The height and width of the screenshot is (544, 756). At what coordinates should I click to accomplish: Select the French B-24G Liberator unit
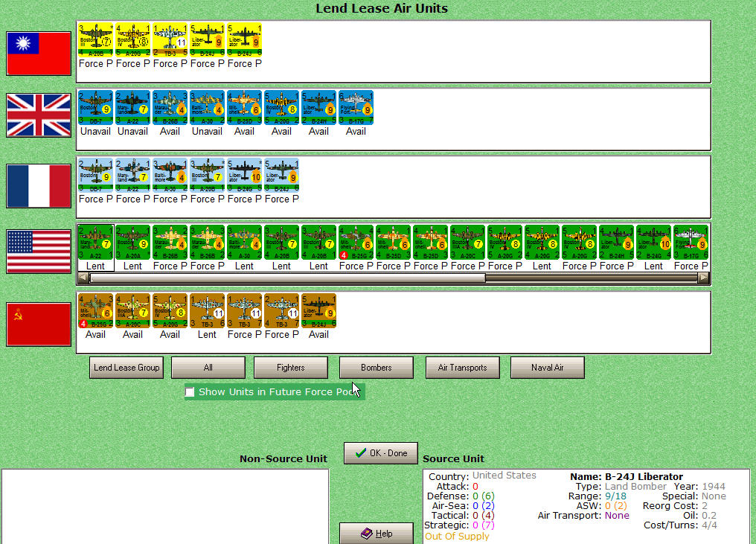coord(244,176)
